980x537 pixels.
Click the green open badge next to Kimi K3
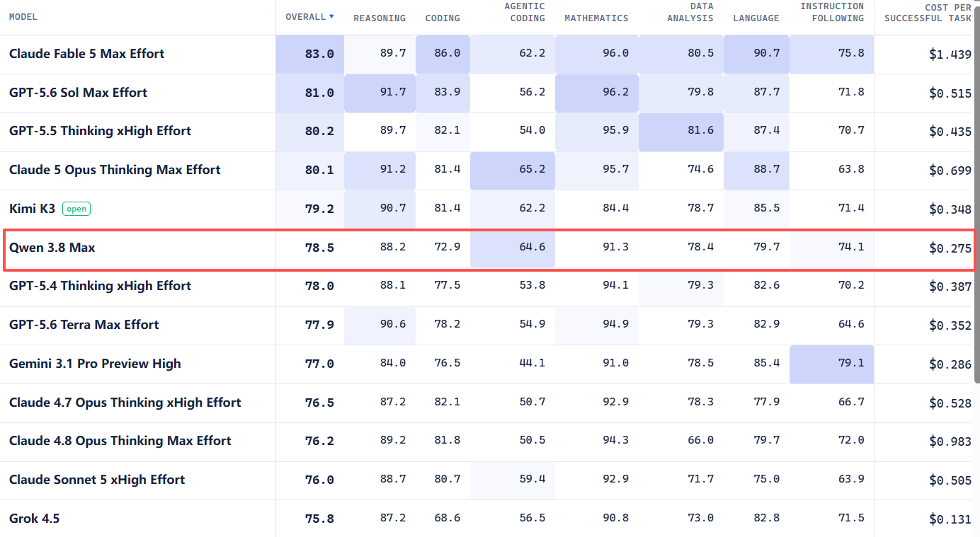76,209
